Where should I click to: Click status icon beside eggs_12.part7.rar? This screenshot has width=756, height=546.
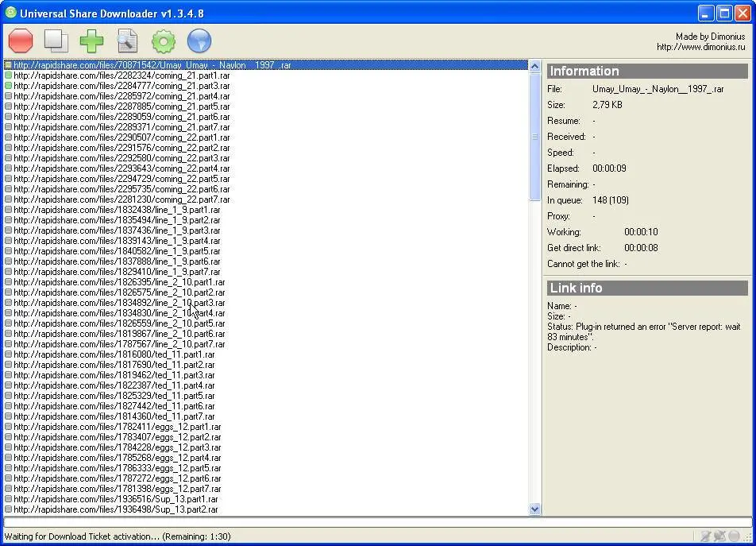click(8, 489)
